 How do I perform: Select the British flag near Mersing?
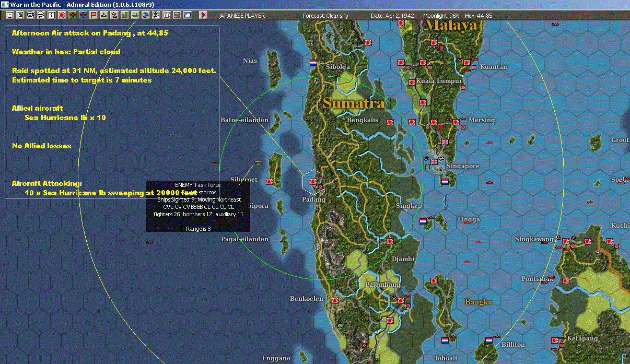click(445, 142)
